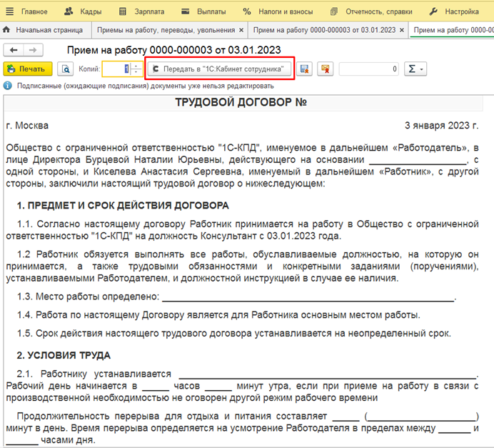Click the save to disk icon
This screenshot has height=448, width=494.
pyautogui.click(x=305, y=69)
